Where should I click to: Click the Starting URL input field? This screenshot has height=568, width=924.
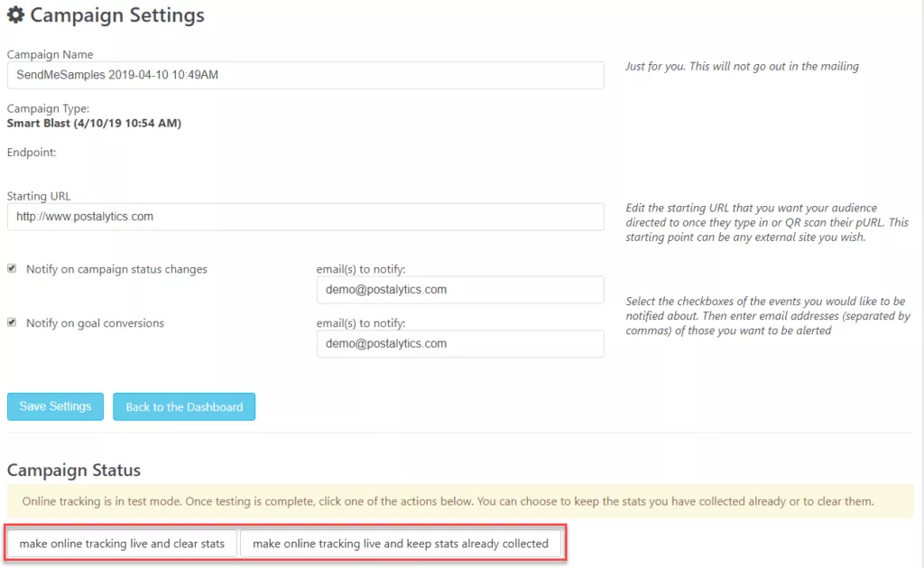point(305,217)
